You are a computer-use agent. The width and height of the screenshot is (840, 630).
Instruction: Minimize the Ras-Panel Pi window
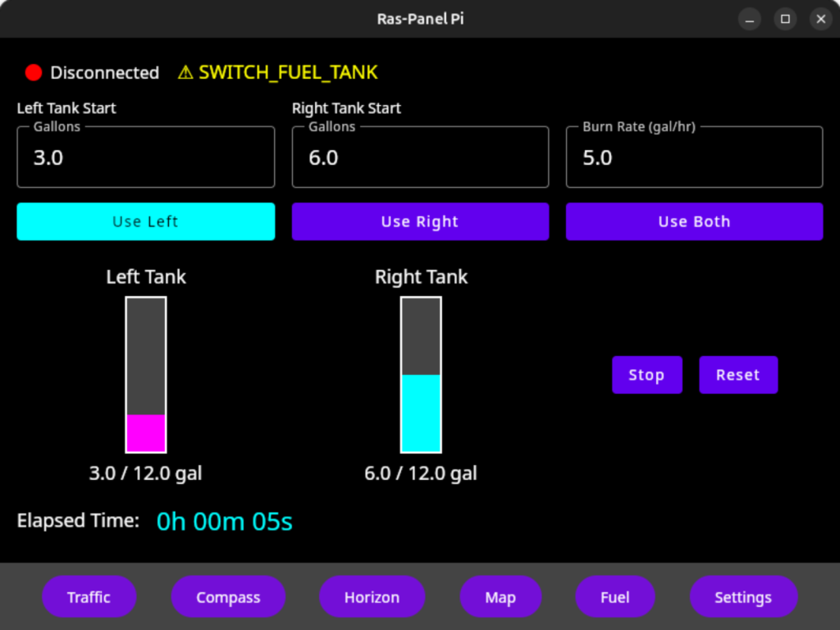click(750, 19)
